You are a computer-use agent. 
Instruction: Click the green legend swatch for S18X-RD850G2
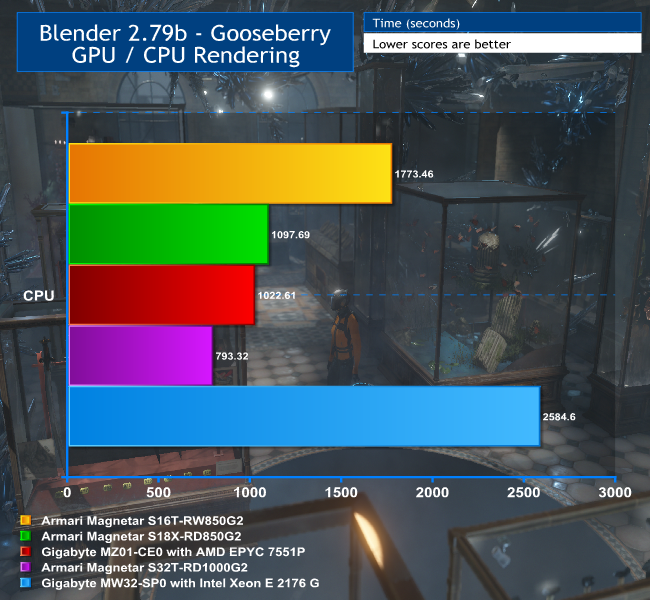point(26,536)
